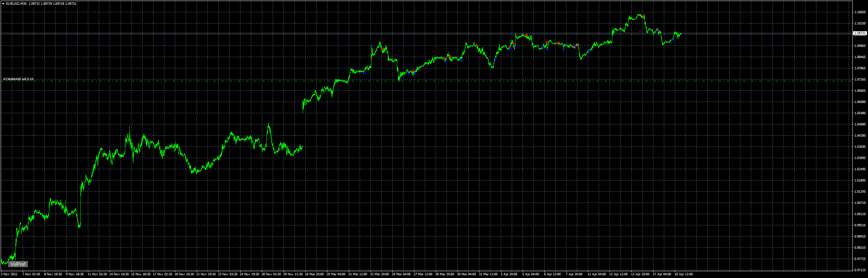Viewport: 868px width, 278px height.
Task: Click the 28 Nov 03:30 time label
Action: coord(271,274)
